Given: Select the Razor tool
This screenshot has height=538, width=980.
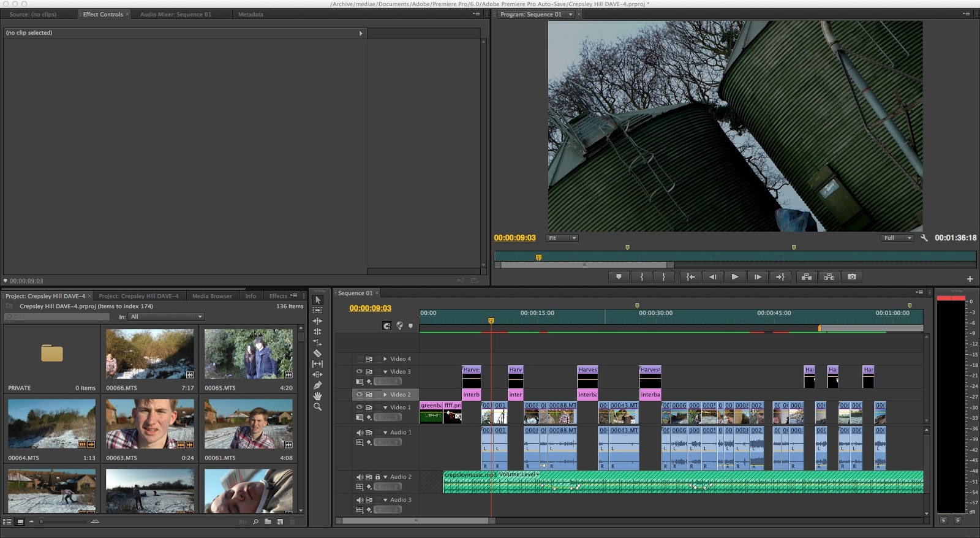Looking at the screenshot, I should tap(317, 353).
